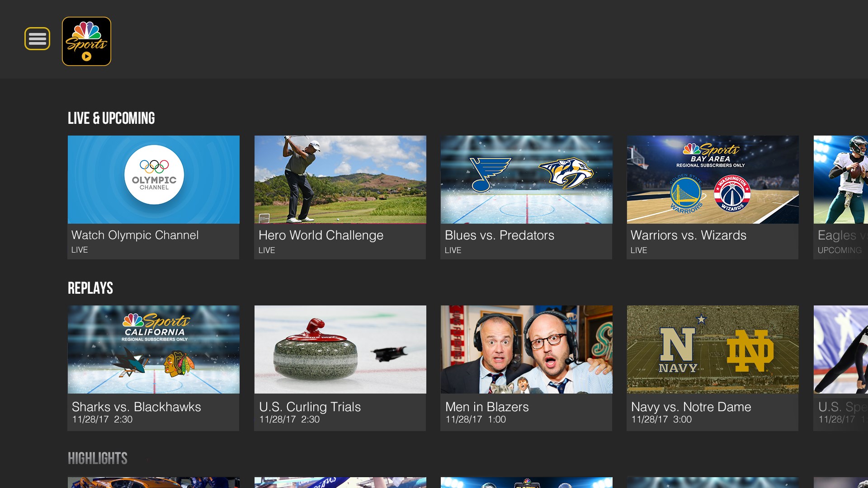Click the Watch Olympic Channel title
This screenshot has width=868, height=488.
tap(135, 235)
